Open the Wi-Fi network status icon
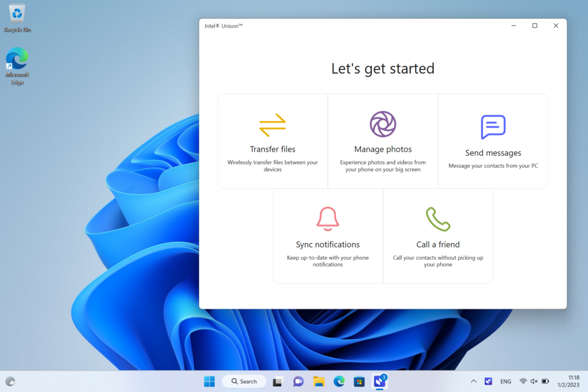The width and height of the screenshot is (588, 392). coord(523,382)
